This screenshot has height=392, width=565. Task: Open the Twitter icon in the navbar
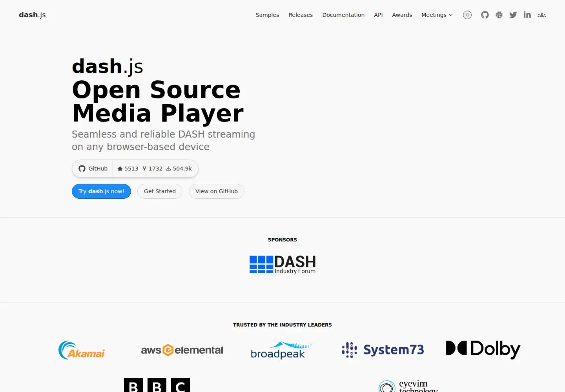tap(513, 15)
